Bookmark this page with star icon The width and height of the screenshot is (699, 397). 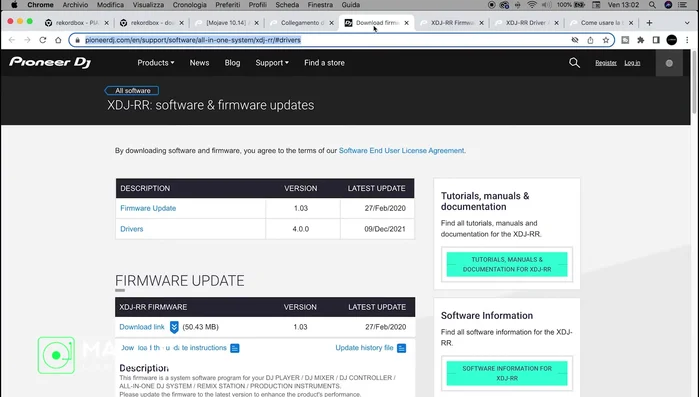coord(605,40)
